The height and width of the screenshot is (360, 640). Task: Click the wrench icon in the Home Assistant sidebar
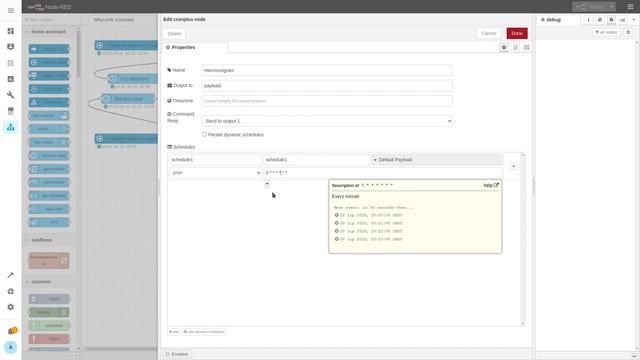click(11, 95)
